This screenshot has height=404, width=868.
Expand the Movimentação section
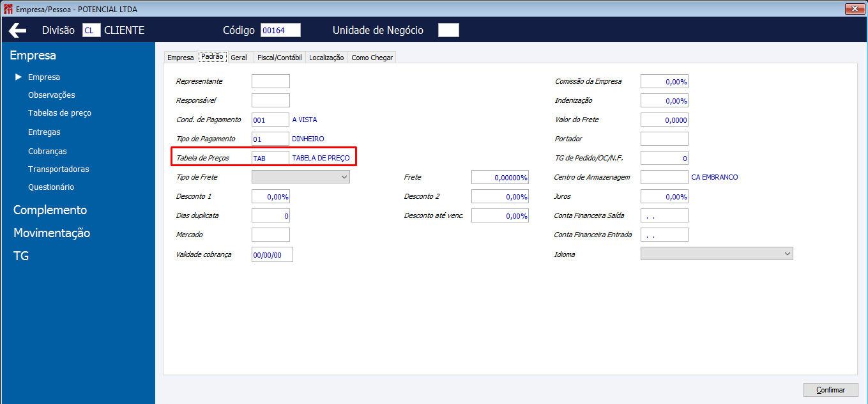[52, 233]
